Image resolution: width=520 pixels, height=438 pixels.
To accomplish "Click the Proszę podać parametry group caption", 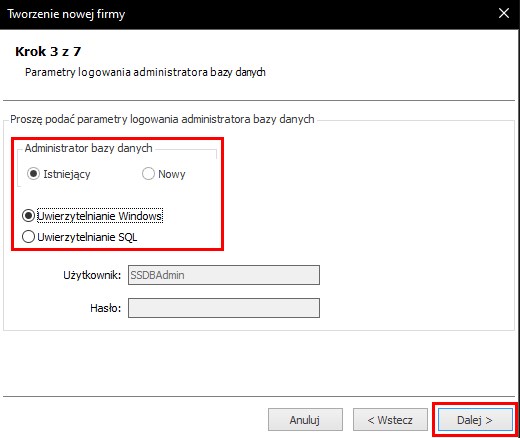I will coord(162,119).
